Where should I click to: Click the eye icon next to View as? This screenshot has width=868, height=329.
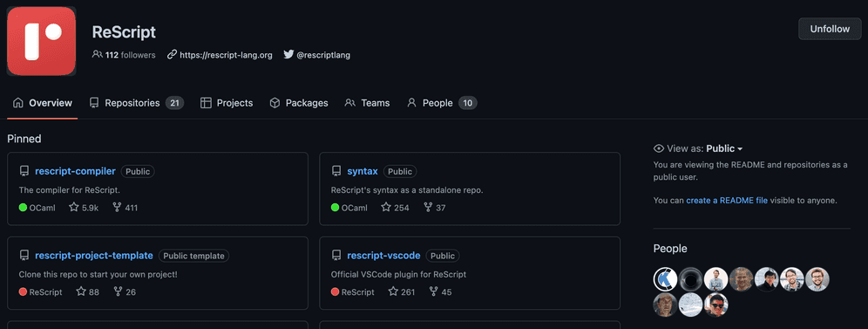(659, 148)
